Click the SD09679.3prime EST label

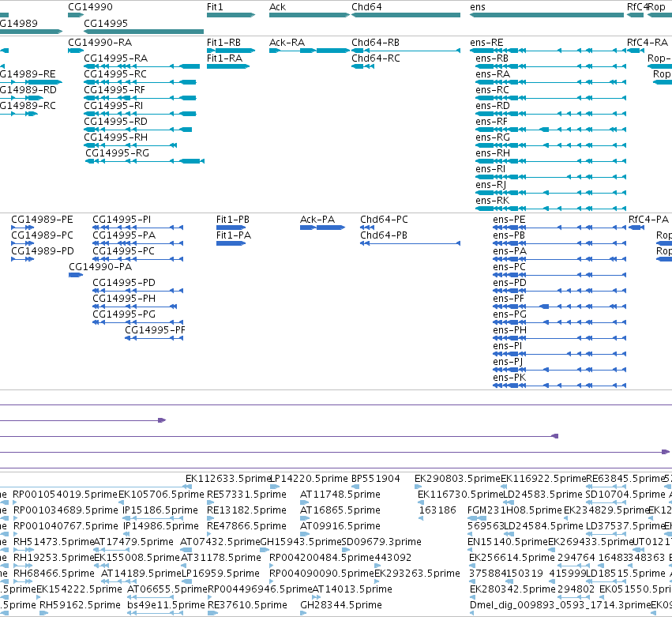point(381,542)
